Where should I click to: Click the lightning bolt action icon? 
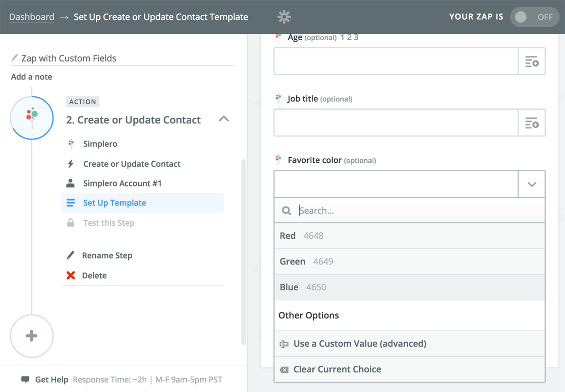pos(71,164)
